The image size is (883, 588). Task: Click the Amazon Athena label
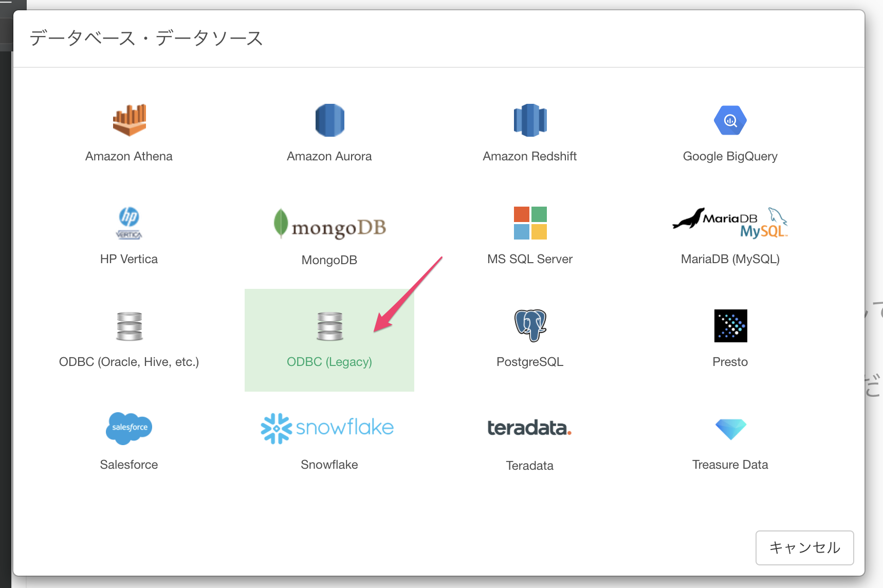point(129,156)
